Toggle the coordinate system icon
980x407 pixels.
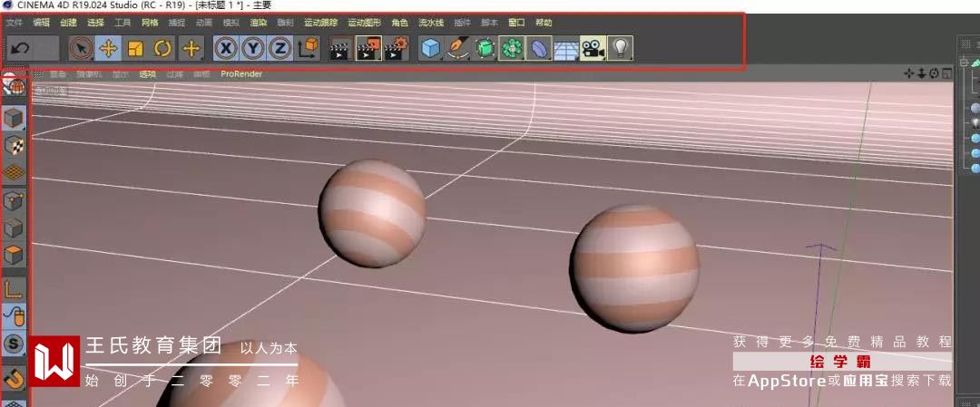[308, 48]
